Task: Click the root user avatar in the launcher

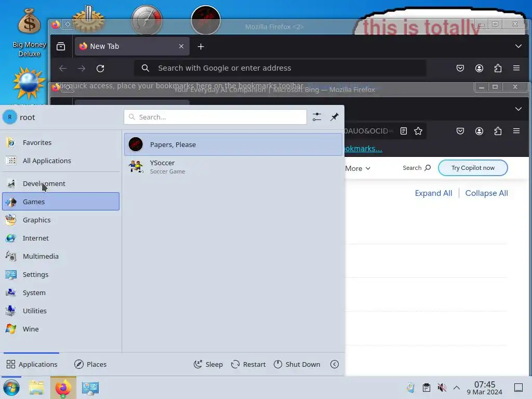Action: pos(9,117)
